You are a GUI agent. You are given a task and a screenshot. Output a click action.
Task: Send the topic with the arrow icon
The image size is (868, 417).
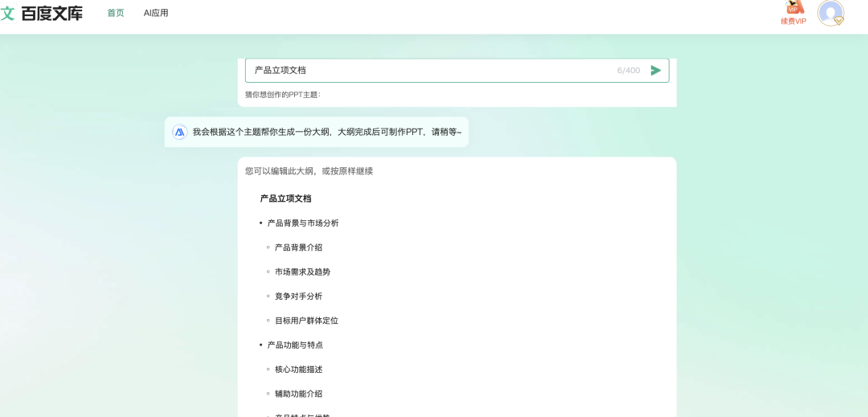(656, 70)
